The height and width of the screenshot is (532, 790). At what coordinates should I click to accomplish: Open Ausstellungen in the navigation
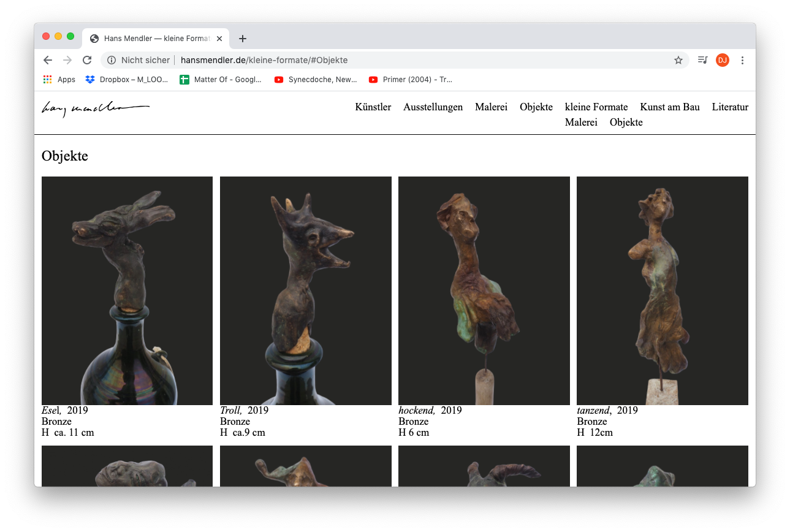click(433, 107)
